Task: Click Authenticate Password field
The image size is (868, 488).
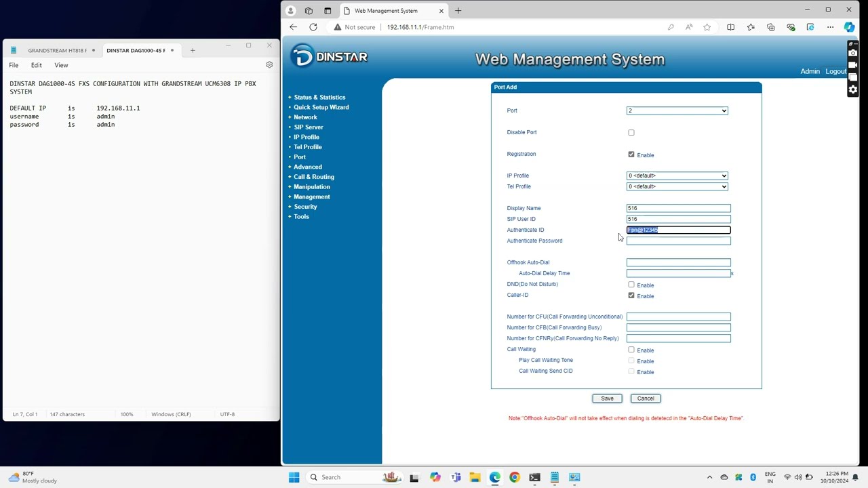Action: 679,241
